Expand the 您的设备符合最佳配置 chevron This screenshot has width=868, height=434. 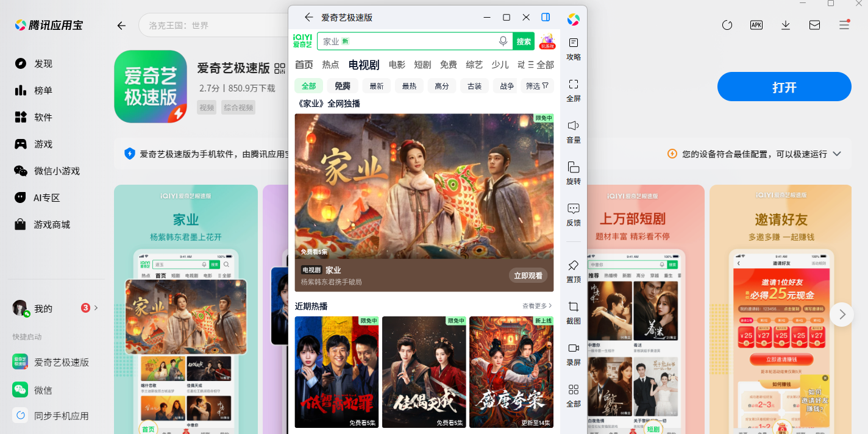click(837, 154)
